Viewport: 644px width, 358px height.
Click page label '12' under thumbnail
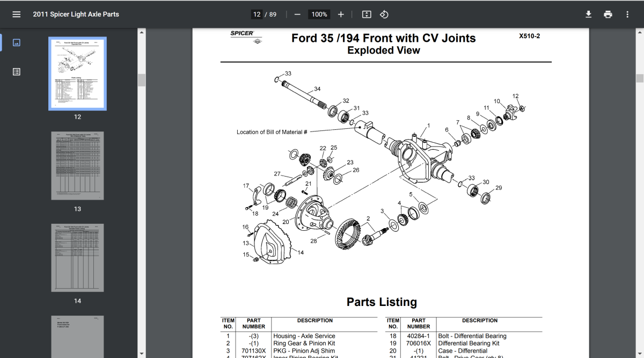click(77, 117)
